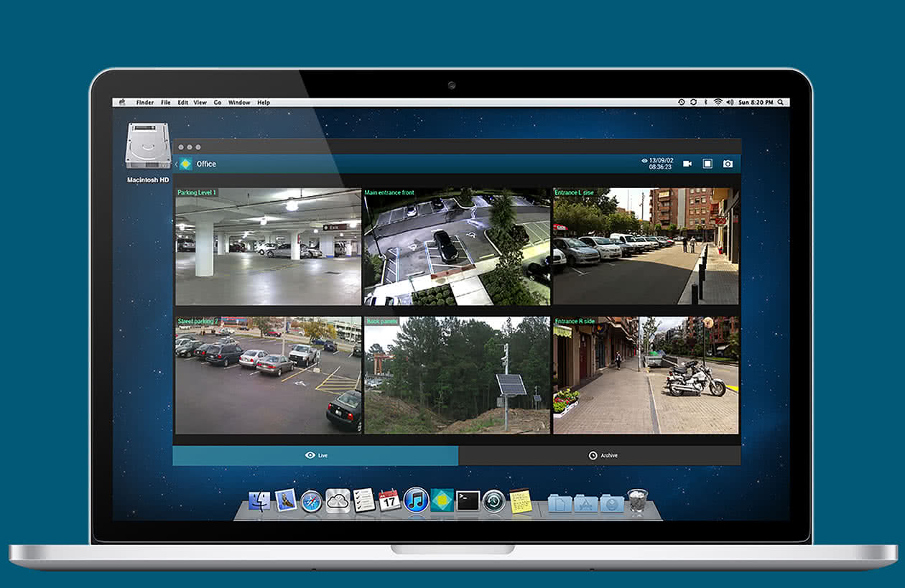Launch Safari from the dock
Image resolution: width=905 pixels, height=588 pixels.
point(312,500)
